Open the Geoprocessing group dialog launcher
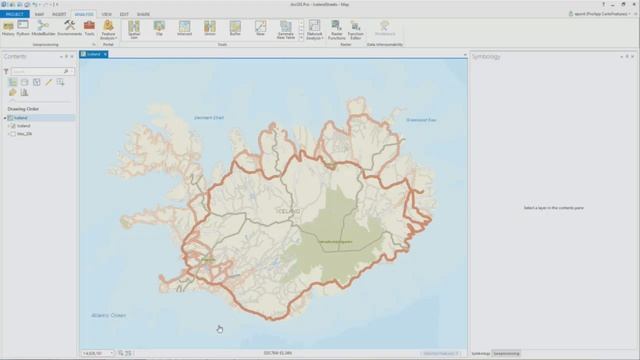This screenshot has width=640, height=360. 94,44
